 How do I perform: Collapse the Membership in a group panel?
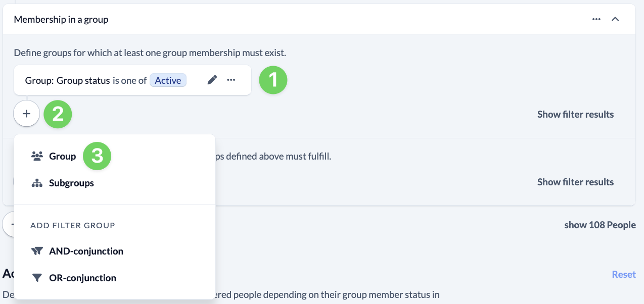(615, 19)
